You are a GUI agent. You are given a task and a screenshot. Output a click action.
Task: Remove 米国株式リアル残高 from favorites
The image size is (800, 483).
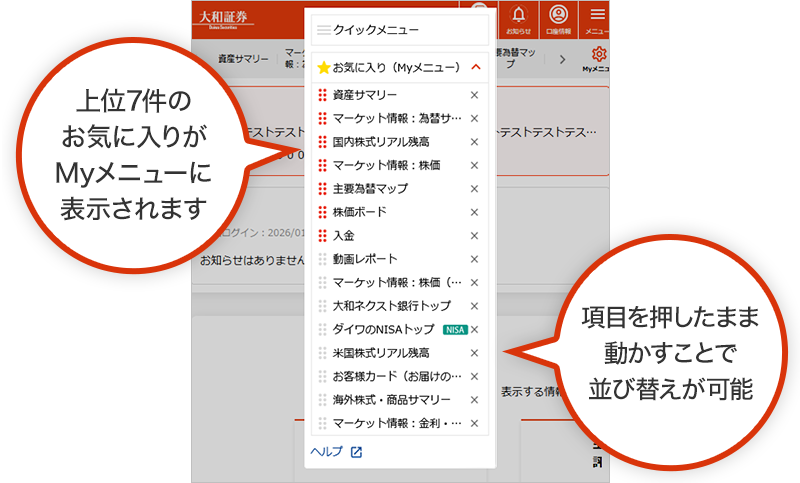click(x=474, y=353)
